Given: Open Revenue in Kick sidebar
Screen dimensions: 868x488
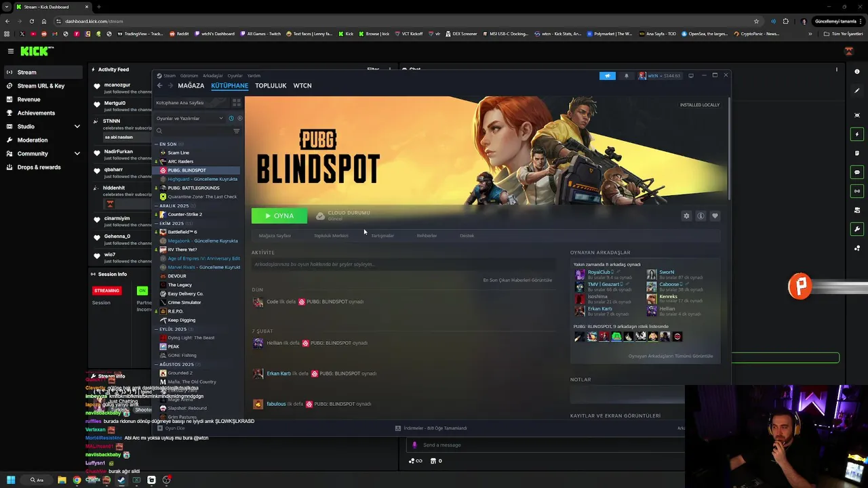Looking at the screenshot, I should [43, 99].
